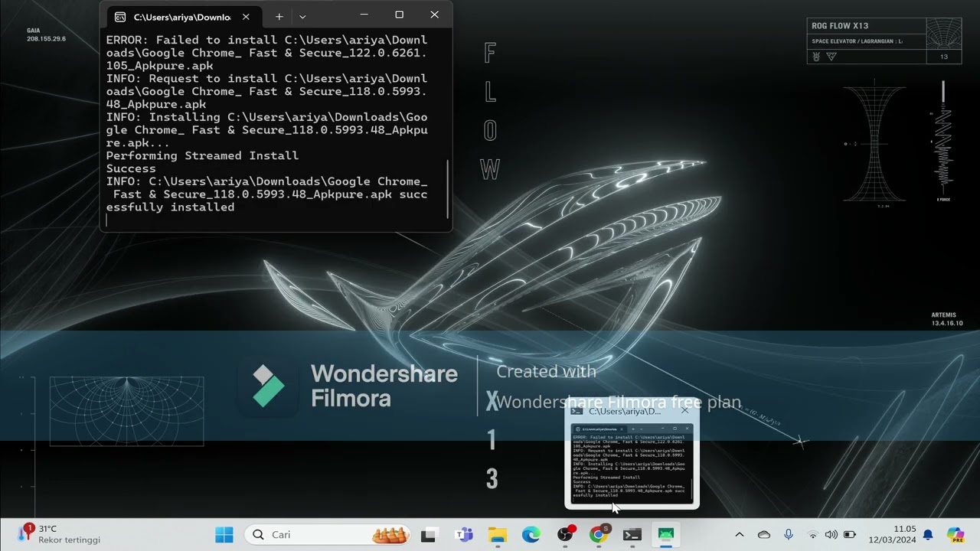This screenshot has width=980, height=551.
Task: Maximize the terminal window
Action: point(399,15)
